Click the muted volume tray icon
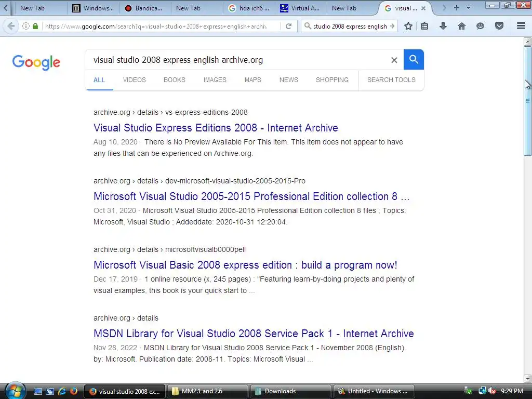532x399 pixels. click(x=493, y=391)
